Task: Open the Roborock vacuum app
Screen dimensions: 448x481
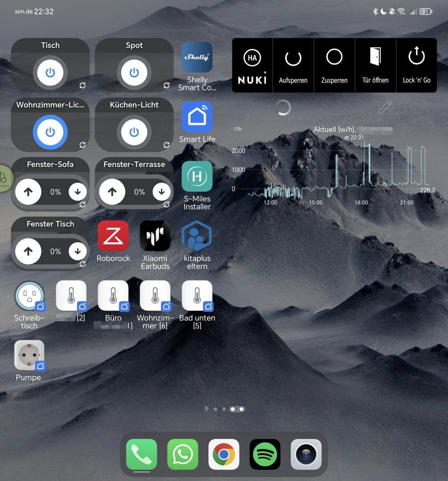Action: [x=113, y=236]
